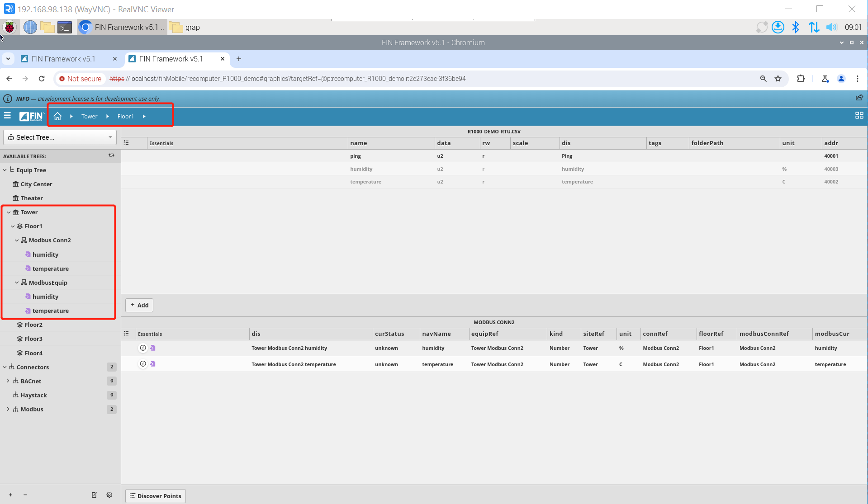Open Select Tree dropdown
868x504 pixels.
[x=60, y=137]
